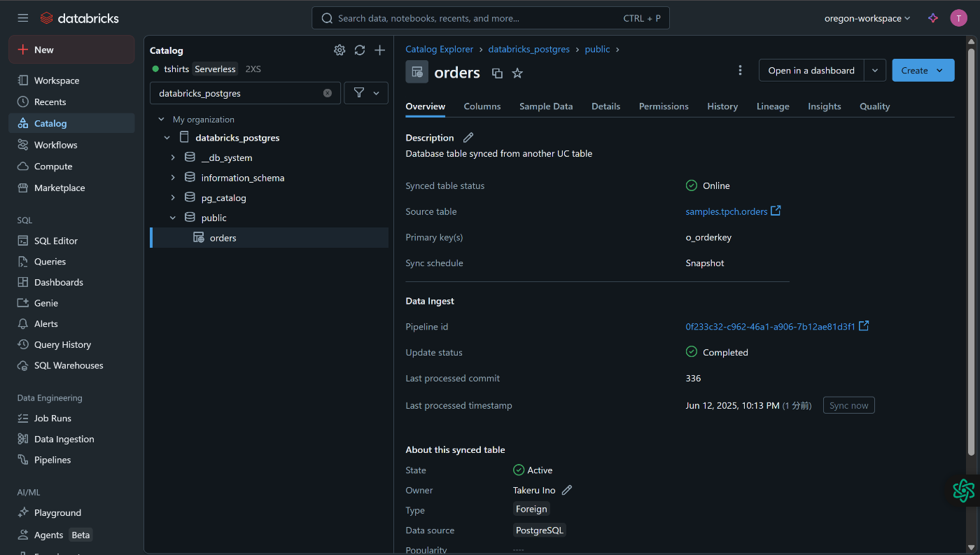
Task: Clear the catalog filter text
Action: (x=328, y=93)
